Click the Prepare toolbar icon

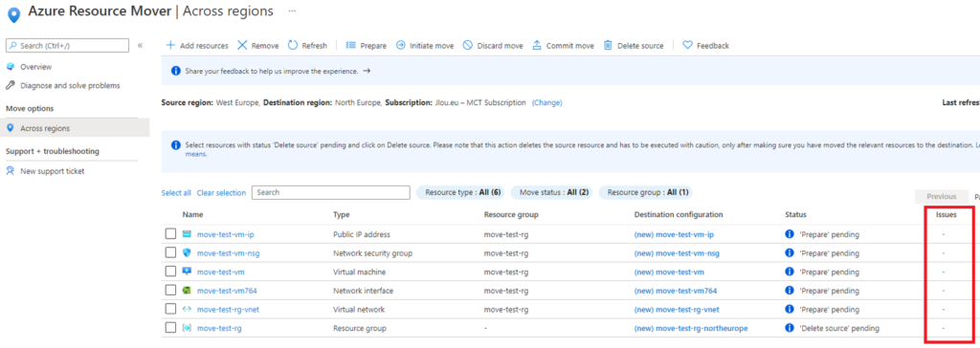pyautogui.click(x=350, y=46)
